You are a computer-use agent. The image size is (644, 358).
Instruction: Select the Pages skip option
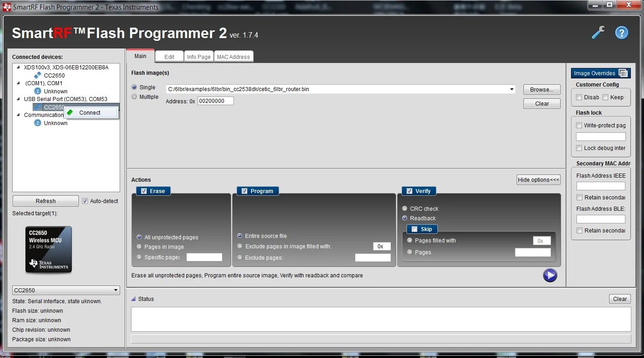pos(410,252)
